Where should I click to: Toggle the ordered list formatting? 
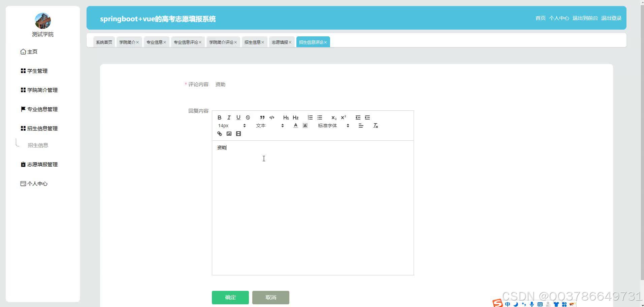(x=310, y=117)
